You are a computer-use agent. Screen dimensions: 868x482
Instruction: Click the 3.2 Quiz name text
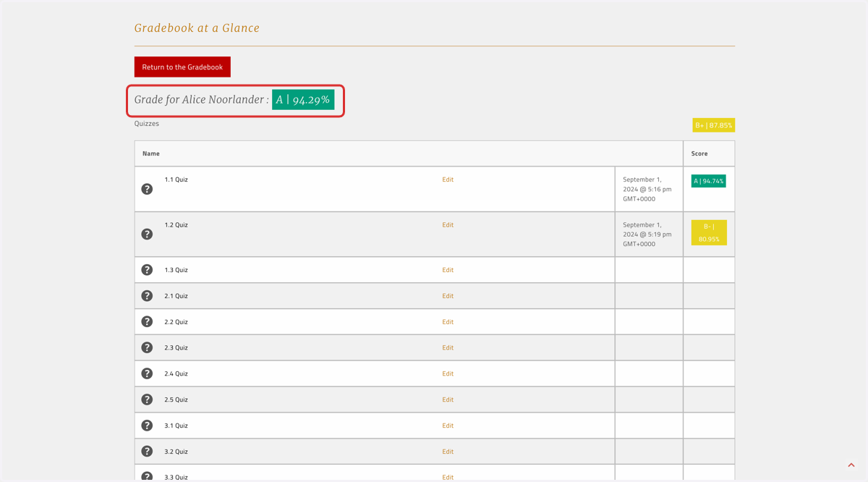176,452
